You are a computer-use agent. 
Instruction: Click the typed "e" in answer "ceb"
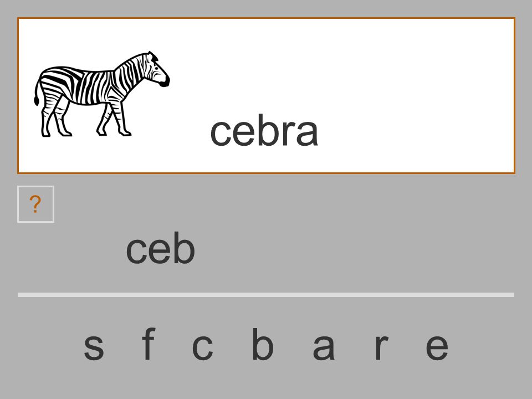tap(160, 251)
